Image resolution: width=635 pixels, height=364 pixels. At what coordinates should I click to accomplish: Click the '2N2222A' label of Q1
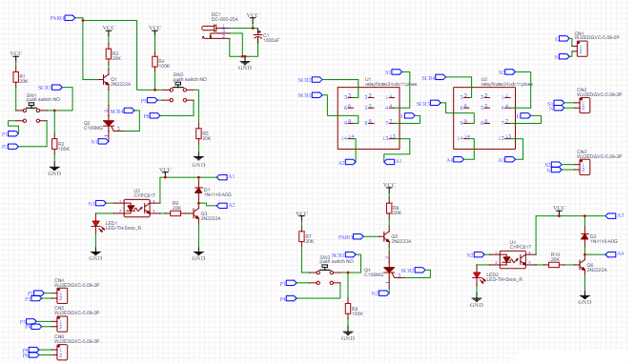pos(121,84)
